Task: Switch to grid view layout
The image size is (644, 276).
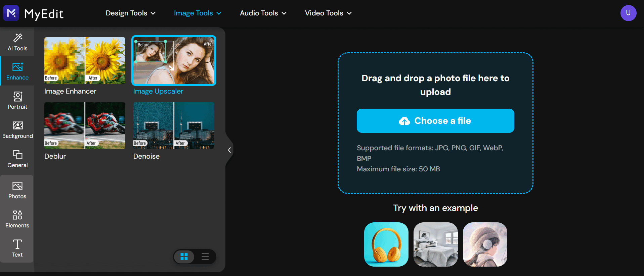Action: coord(184,257)
